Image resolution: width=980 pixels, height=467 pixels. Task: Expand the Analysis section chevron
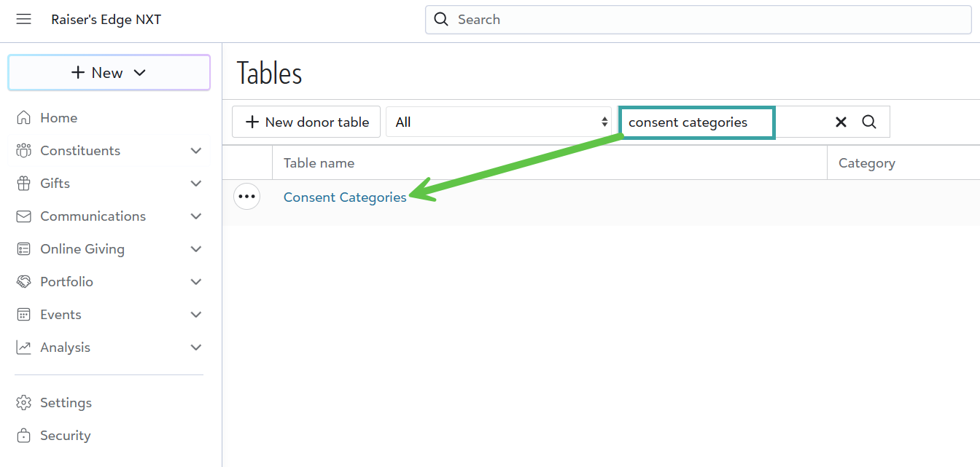(x=195, y=348)
